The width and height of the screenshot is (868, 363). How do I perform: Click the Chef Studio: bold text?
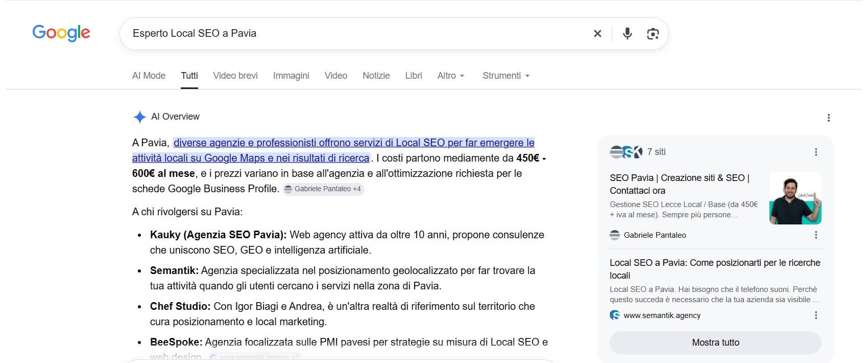(x=180, y=306)
